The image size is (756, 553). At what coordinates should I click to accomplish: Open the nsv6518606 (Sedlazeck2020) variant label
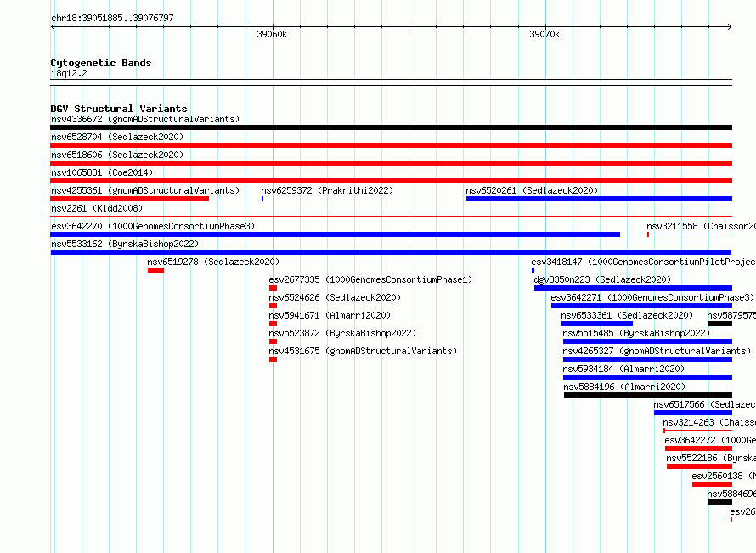117,155
